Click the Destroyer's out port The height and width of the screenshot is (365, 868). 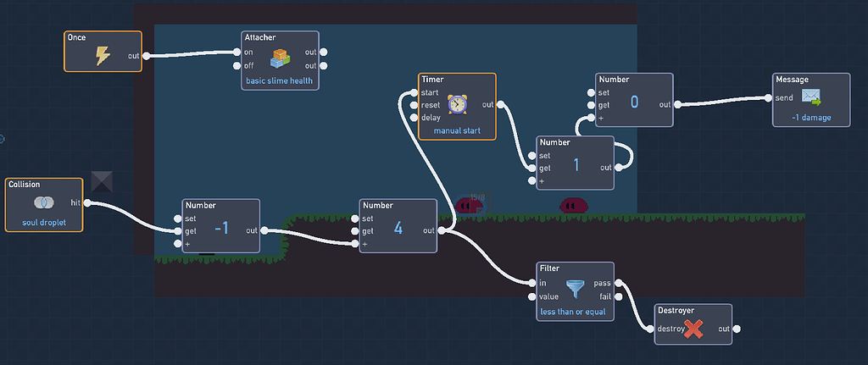pos(737,329)
